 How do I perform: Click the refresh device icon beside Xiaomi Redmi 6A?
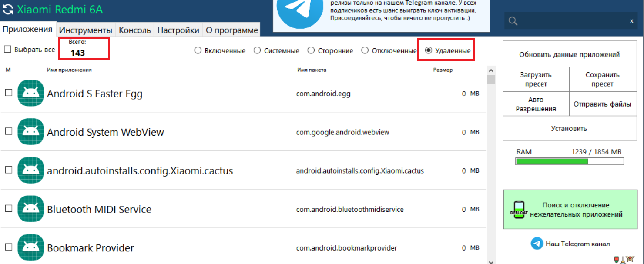click(x=8, y=10)
